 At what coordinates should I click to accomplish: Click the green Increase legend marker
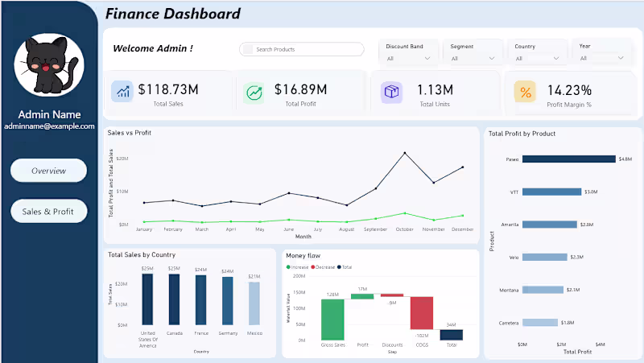click(x=288, y=267)
